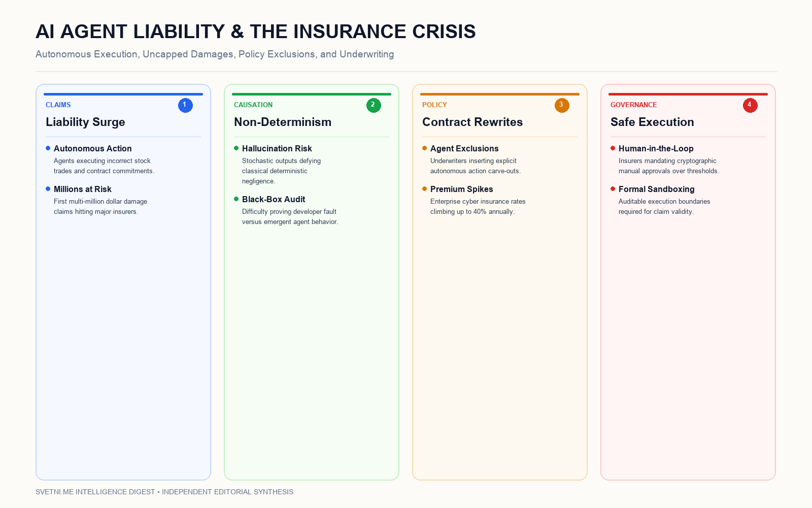Click the blue number 1 badge
This screenshot has width=812, height=508.
point(185,105)
